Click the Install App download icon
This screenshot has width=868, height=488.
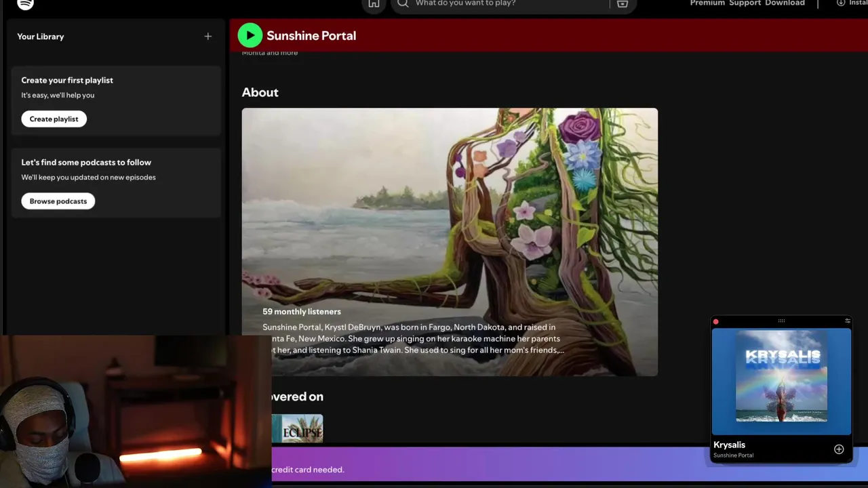[841, 3]
